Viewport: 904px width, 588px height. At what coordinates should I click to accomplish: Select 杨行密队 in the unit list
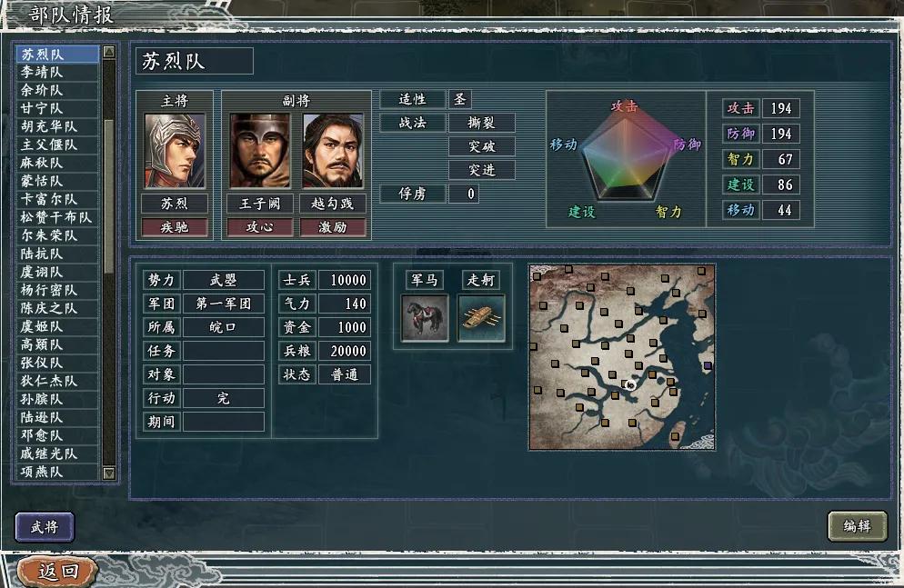point(57,290)
